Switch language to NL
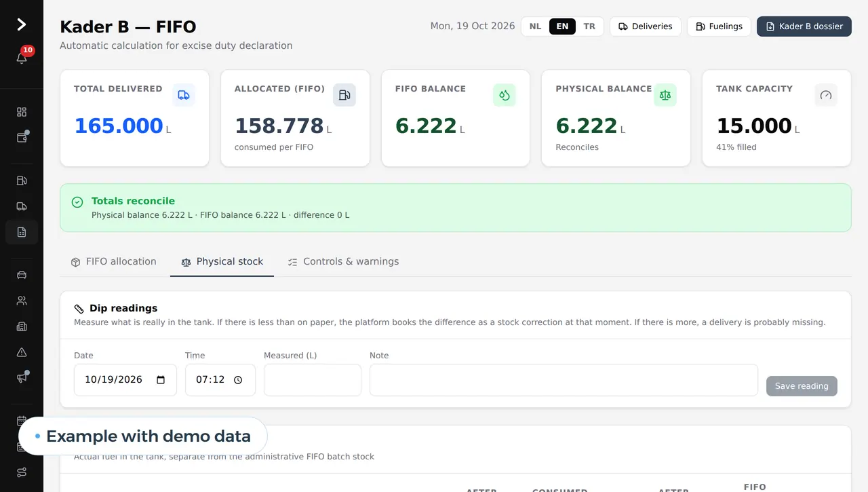 (x=536, y=26)
